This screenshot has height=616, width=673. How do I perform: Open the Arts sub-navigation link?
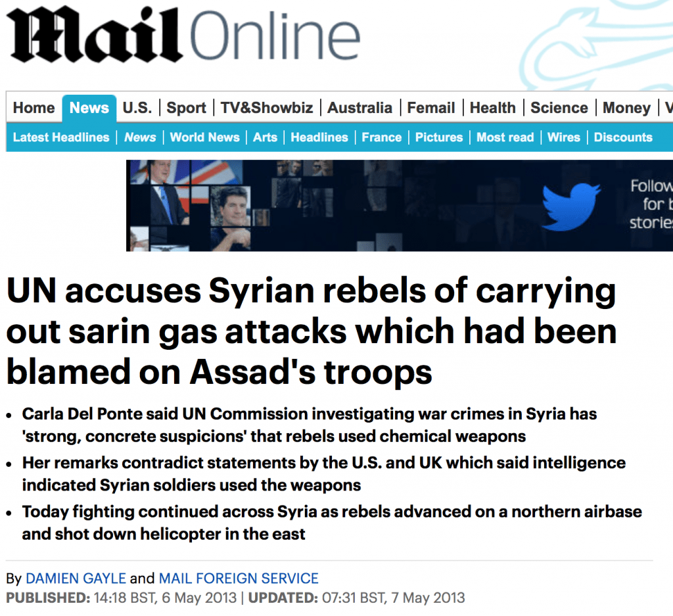[x=265, y=137]
